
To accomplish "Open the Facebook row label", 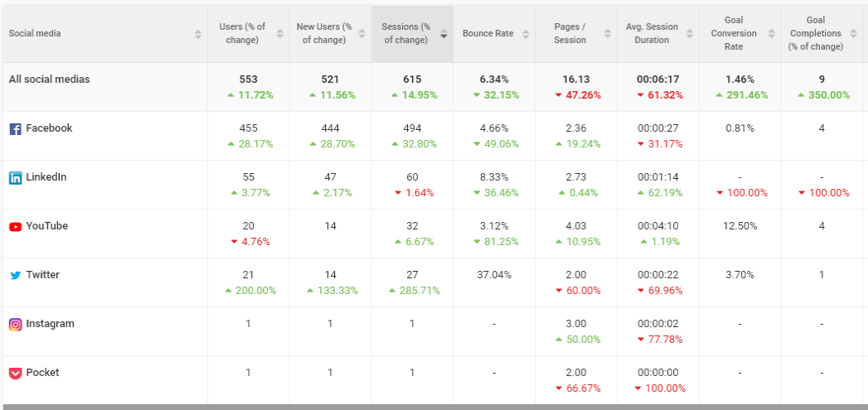I will pos(49,128).
